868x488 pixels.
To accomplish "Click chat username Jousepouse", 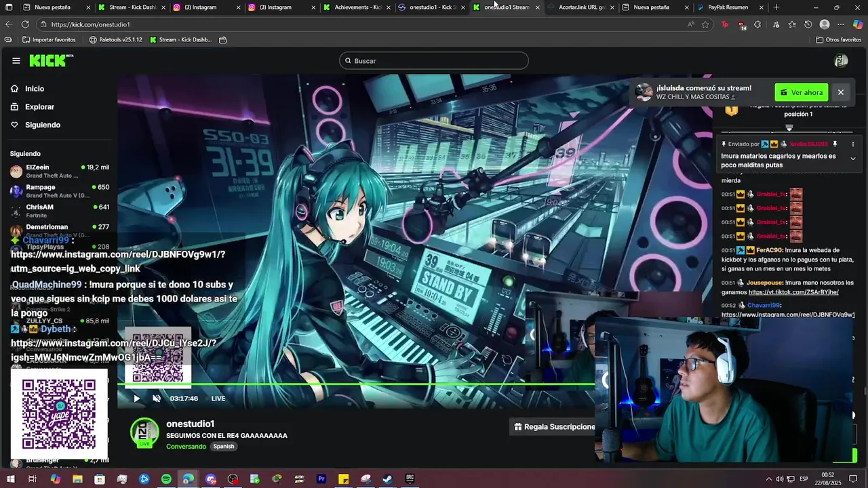I will [x=766, y=283].
